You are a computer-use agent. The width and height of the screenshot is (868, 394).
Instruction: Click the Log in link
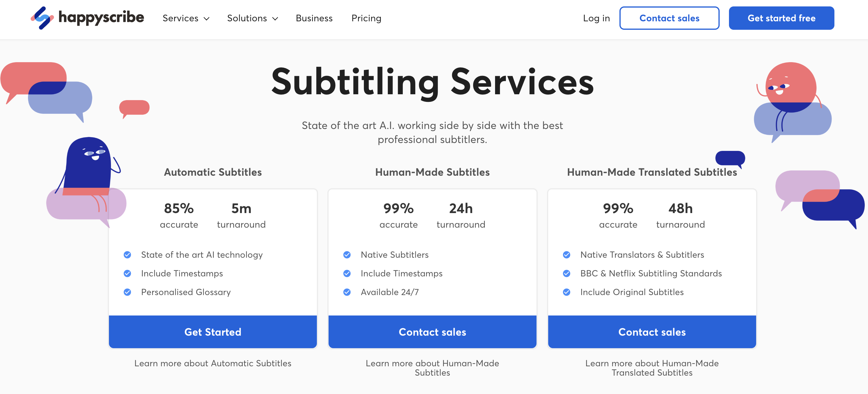tap(596, 18)
